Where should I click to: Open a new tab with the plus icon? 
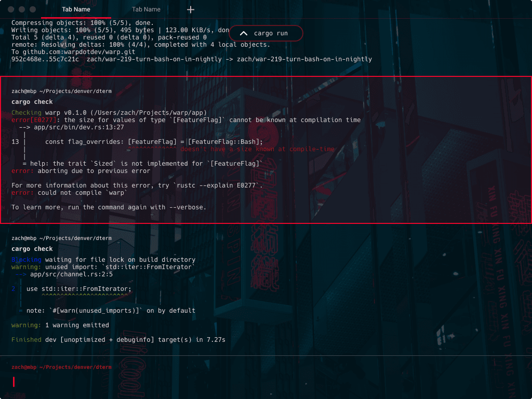tap(191, 10)
